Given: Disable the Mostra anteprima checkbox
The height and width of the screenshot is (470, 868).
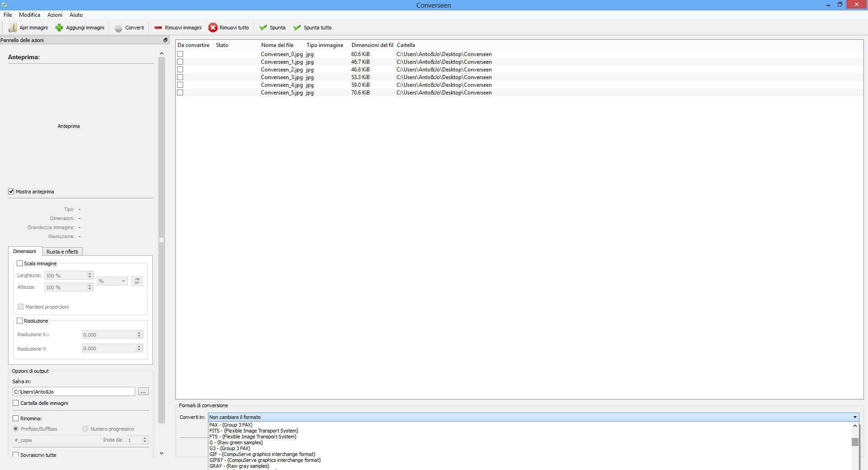Looking at the screenshot, I should pos(11,192).
